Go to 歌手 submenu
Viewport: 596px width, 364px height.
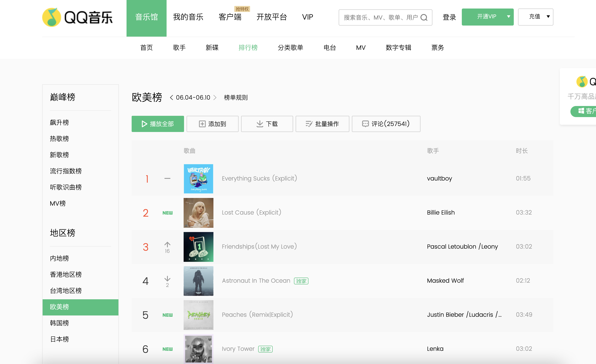[179, 48]
